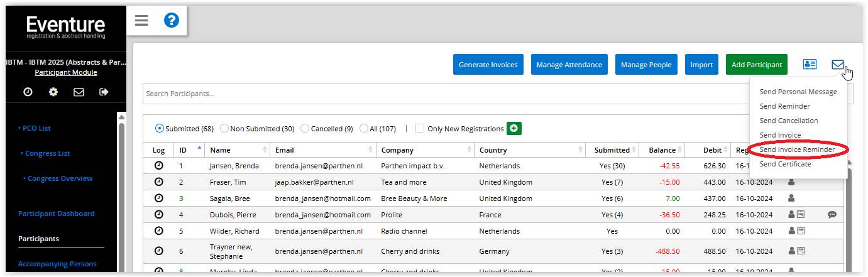Choose Send Invoice Reminder from the menu
This screenshot has width=868, height=277.
[x=797, y=149]
